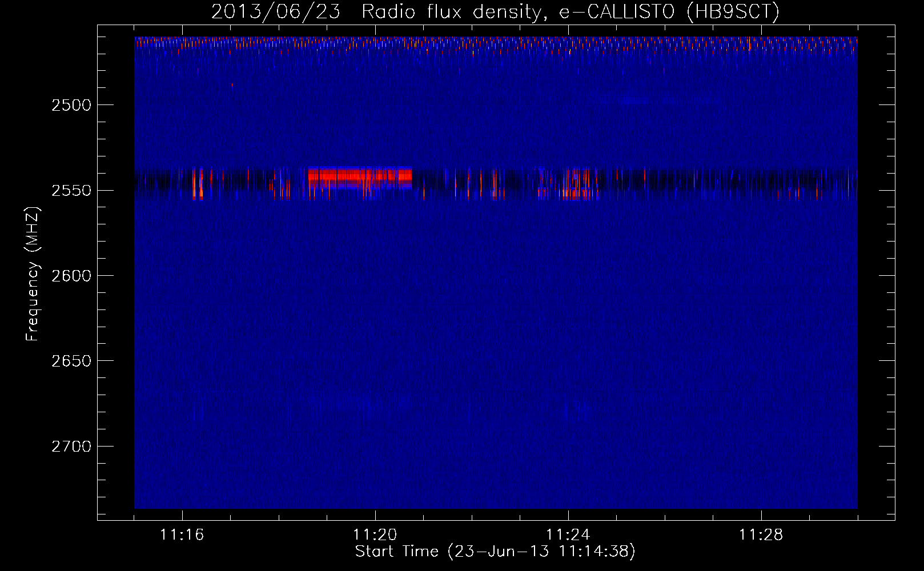Click the 11:20 time tick label

[375, 535]
